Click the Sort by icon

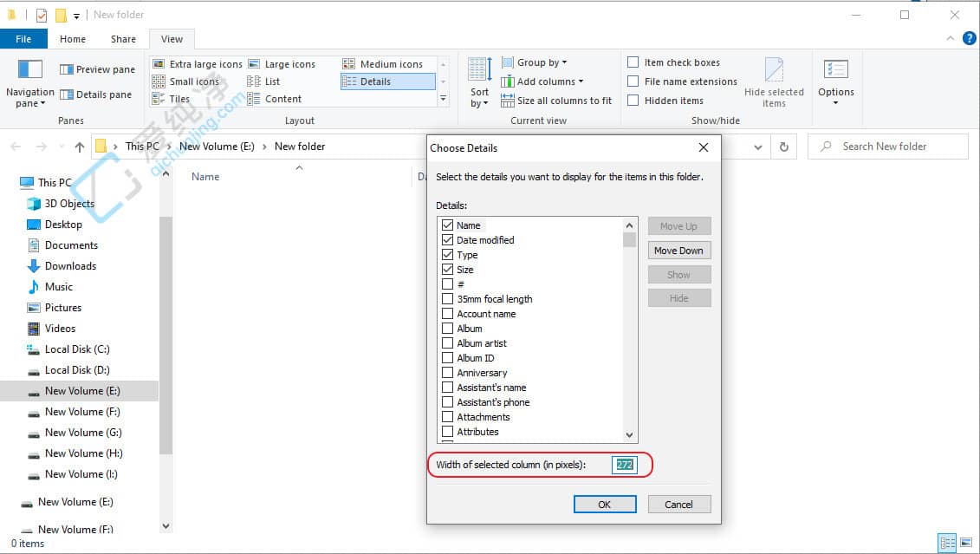(479, 70)
